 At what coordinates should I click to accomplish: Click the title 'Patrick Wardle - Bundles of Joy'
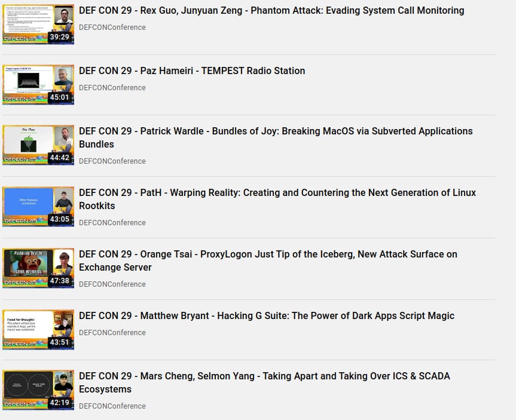coord(276,137)
